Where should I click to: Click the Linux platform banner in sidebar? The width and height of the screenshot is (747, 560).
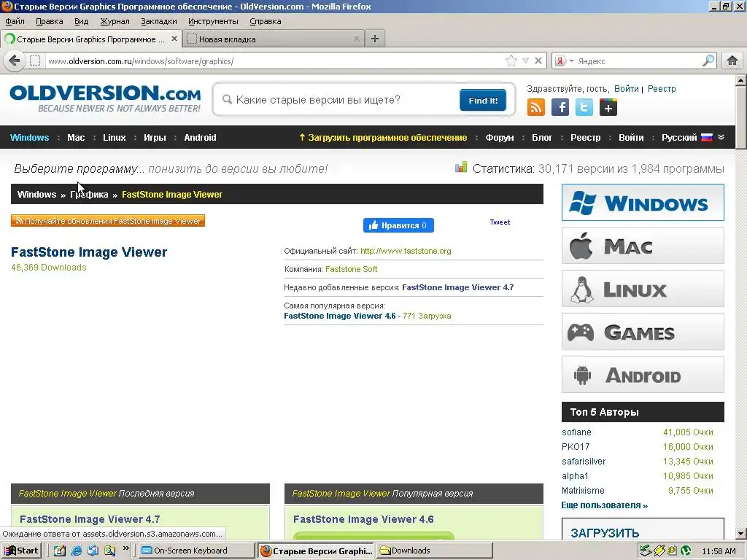[643, 289]
